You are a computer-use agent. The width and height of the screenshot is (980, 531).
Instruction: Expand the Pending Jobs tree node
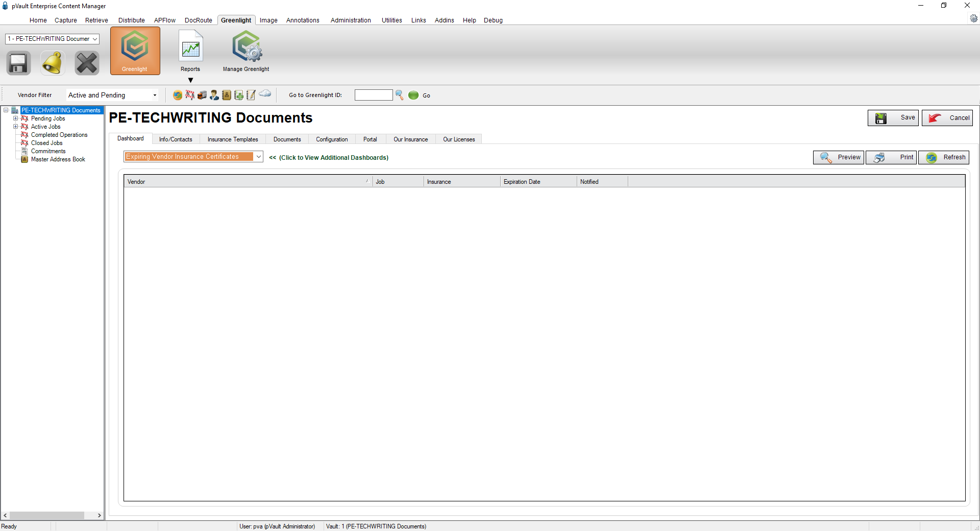tap(16, 118)
